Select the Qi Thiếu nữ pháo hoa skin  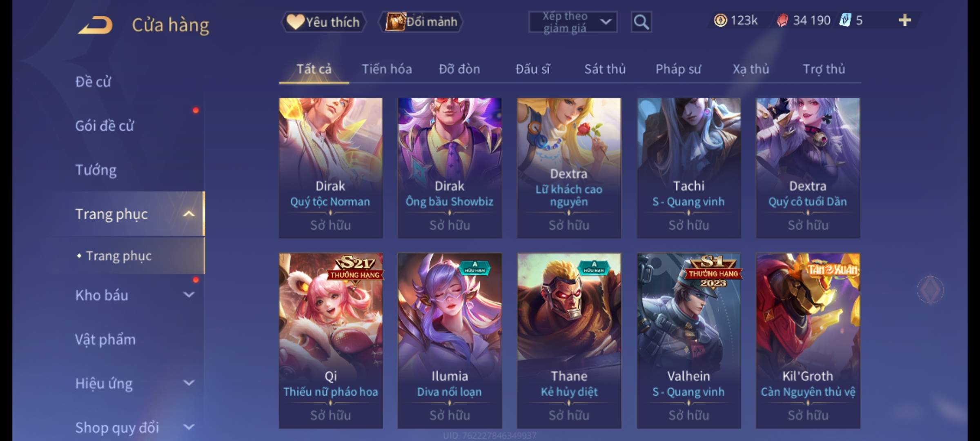pos(331,341)
